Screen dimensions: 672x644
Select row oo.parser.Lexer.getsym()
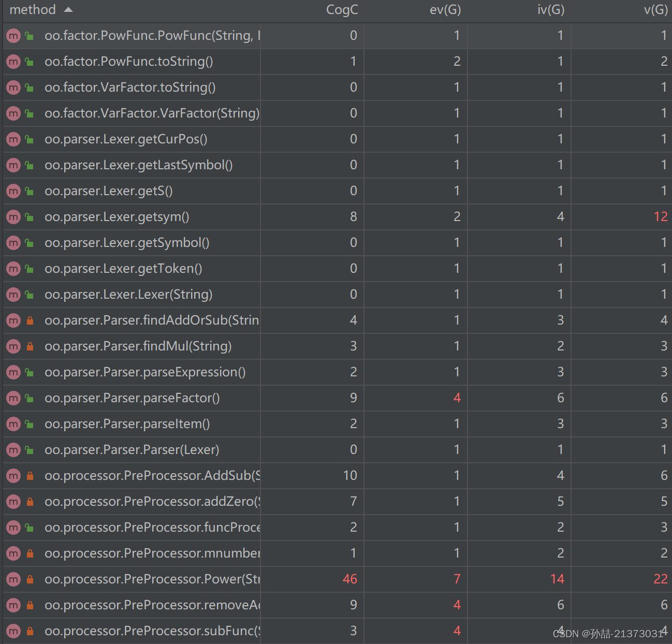point(337,217)
